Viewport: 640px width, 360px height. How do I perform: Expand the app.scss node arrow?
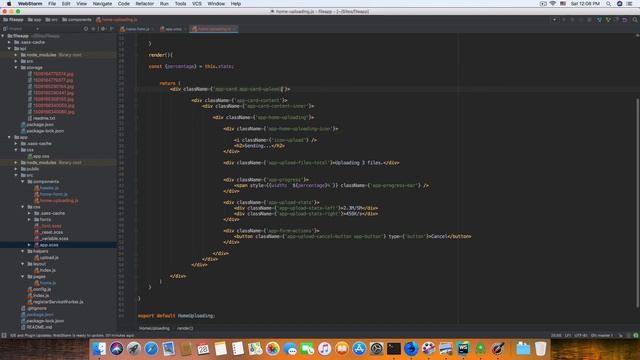pyautogui.click(x=29, y=244)
